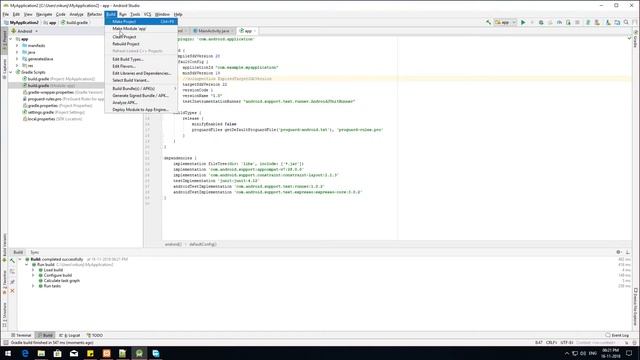Run the app with green play button
This screenshot has width=640, height=360.
pyautogui.click(x=523, y=22)
